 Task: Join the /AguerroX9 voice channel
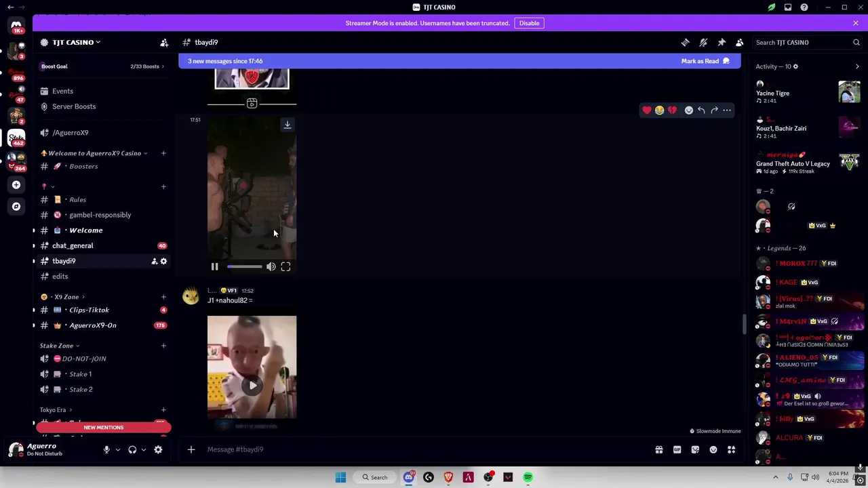(x=102, y=133)
